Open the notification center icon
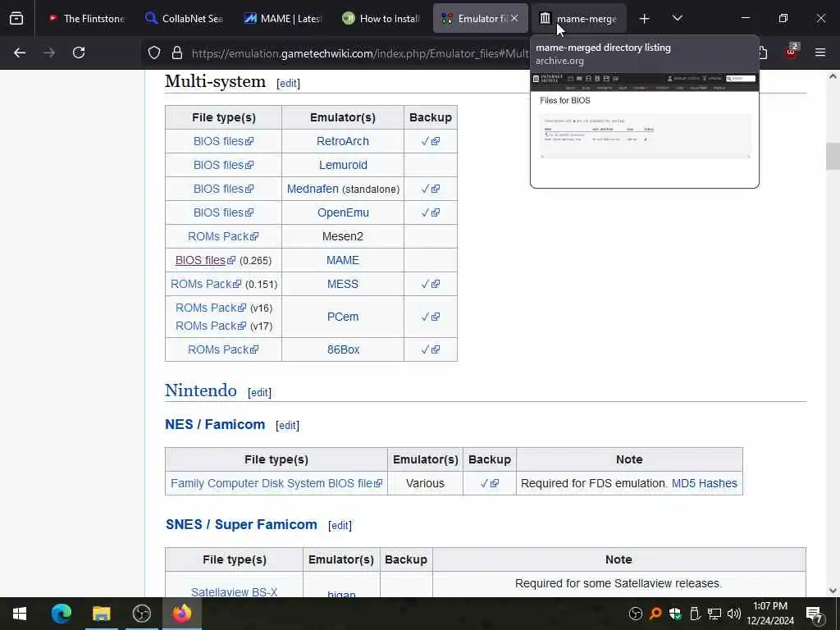840x630 pixels. (x=815, y=614)
